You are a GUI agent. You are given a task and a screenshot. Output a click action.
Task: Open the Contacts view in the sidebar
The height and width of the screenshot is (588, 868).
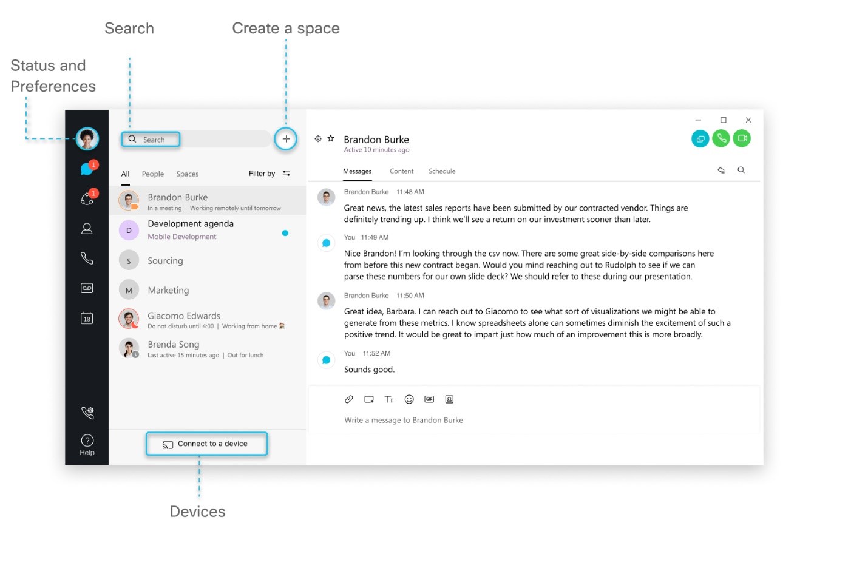pyautogui.click(x=87, y=229)
